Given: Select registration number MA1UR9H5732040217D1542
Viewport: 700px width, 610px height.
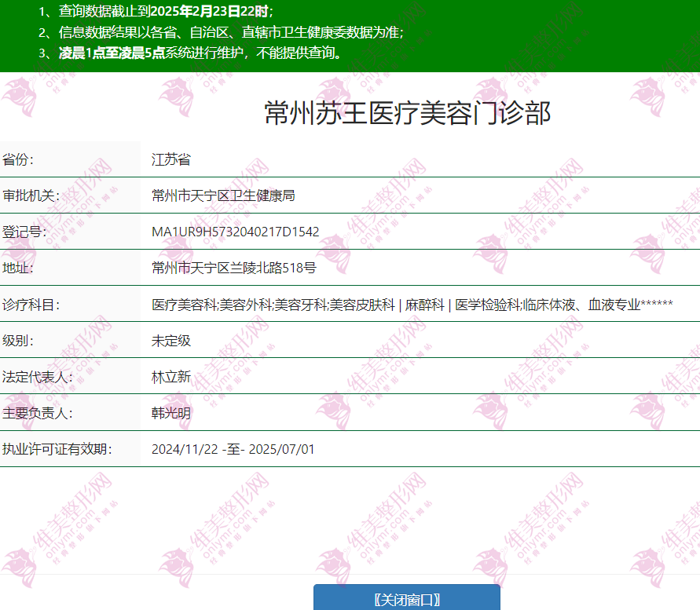Looking at the screenshot, I should point(235,232).
